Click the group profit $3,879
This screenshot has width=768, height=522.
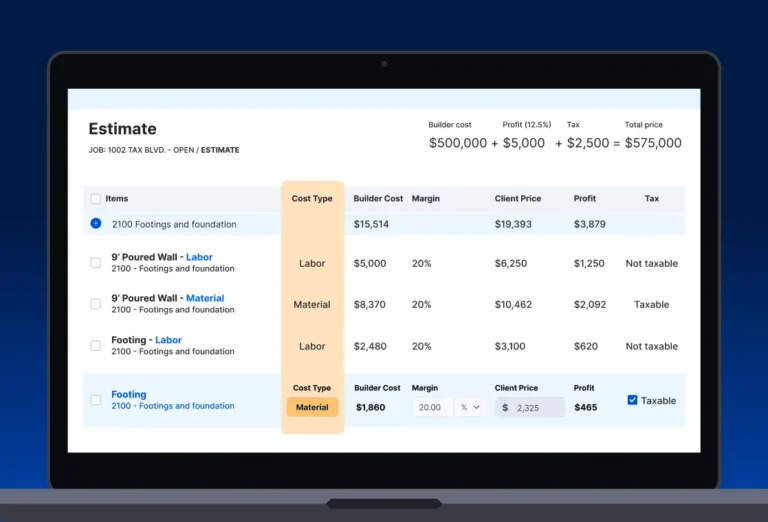click(x=590, y=224)
